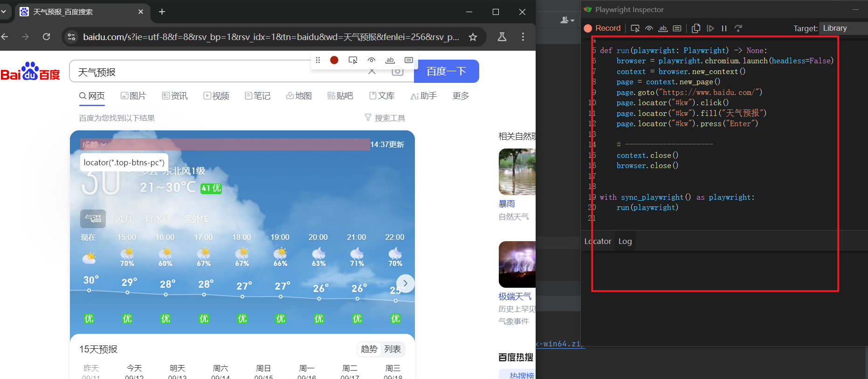Switch to the Locator tab

(x=598, y=241)
